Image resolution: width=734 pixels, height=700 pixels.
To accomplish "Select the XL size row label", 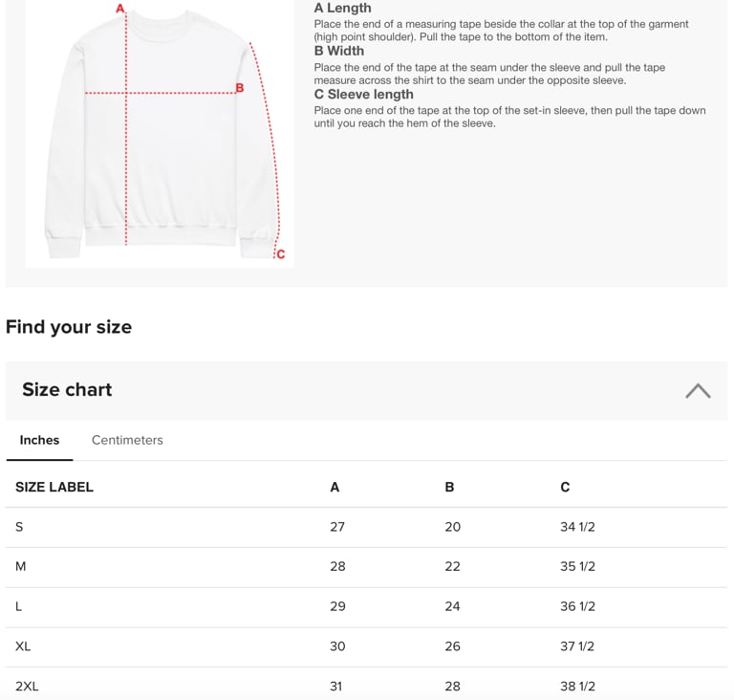I will point(23,646).
